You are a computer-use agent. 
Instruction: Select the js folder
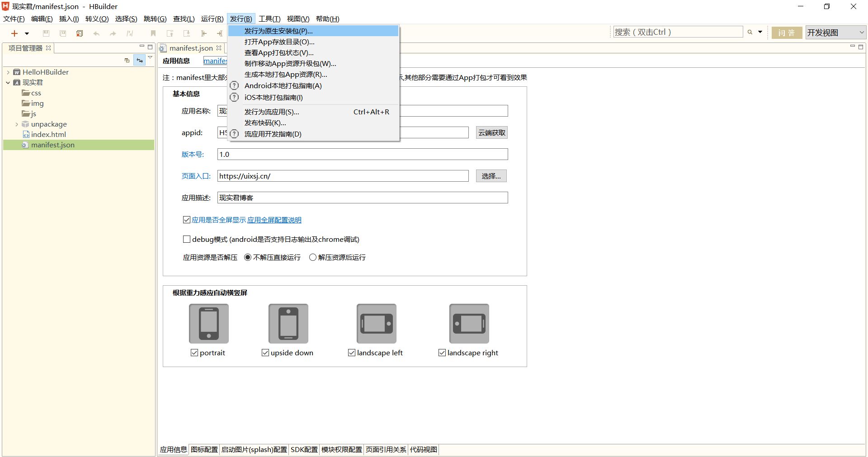tap(29, 114)
